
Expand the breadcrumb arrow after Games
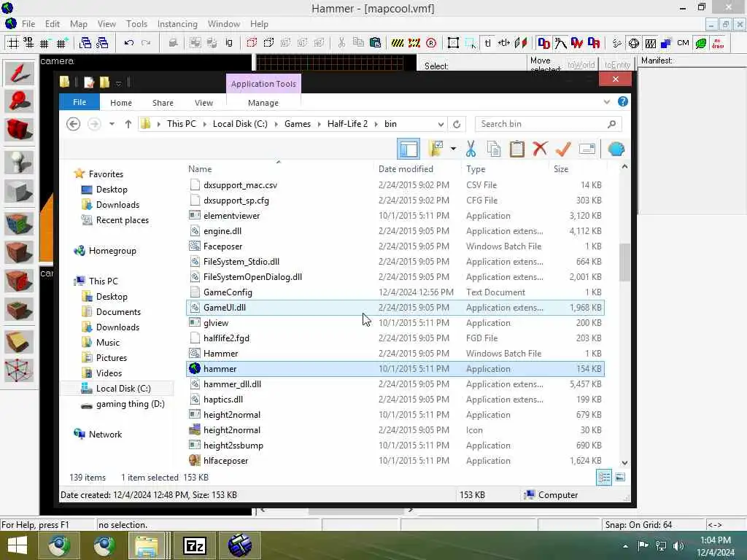coord(319,124)
